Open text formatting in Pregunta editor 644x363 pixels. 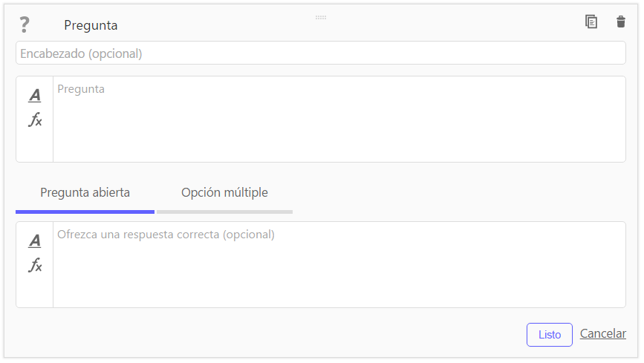(35, 95)
